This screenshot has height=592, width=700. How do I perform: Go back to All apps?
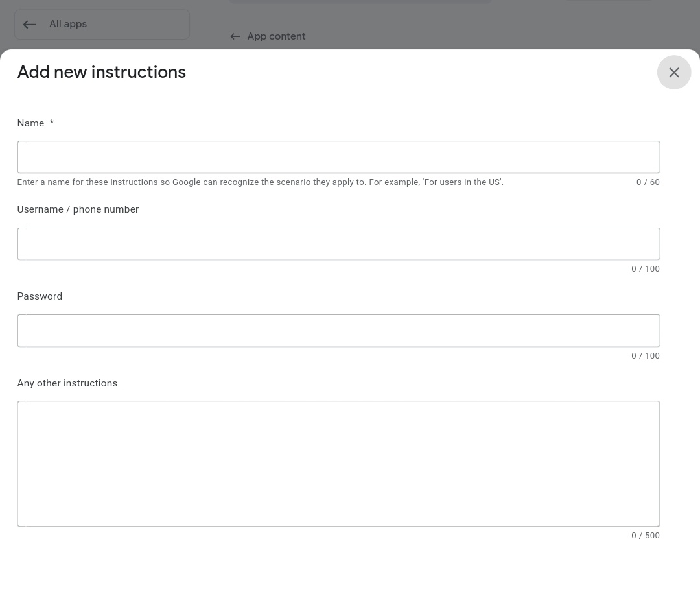click(x=67, y=24)
